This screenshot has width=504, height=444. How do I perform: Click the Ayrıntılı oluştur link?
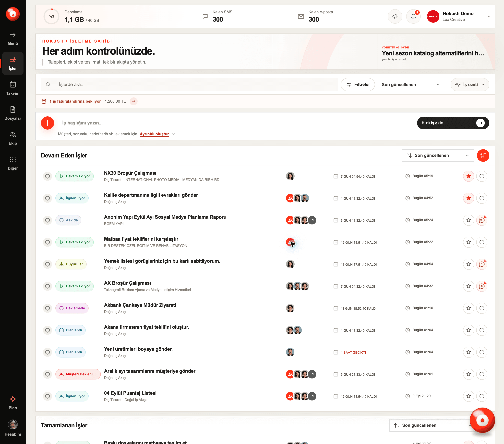click(x=154, y=134)
